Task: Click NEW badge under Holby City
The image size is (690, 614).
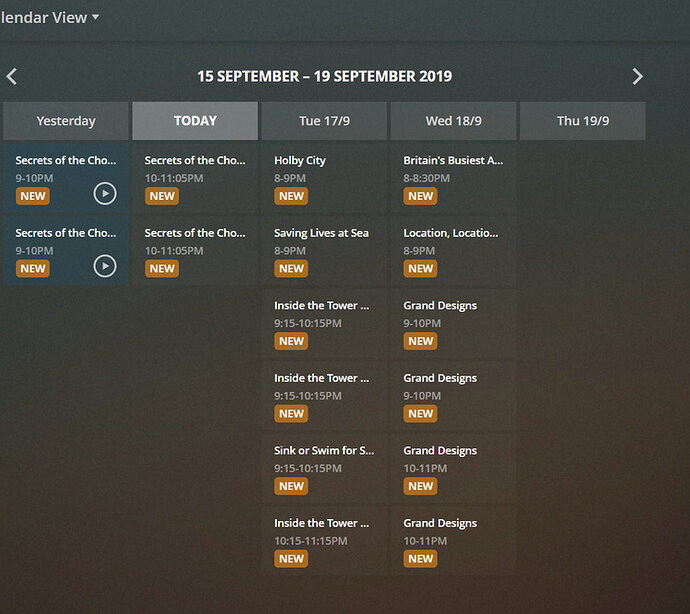Action: coord(291,196)
